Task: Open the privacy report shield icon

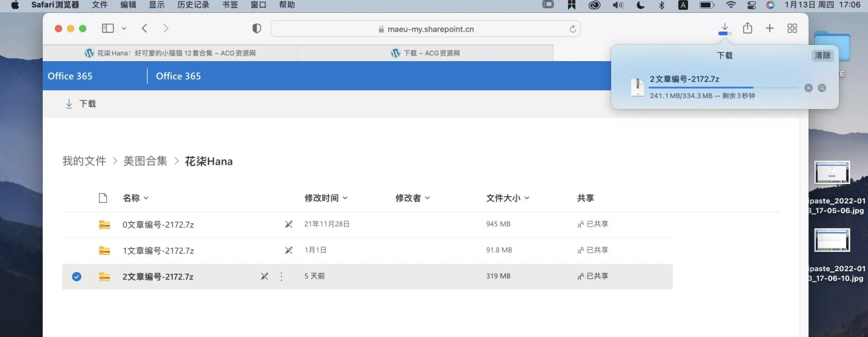Action: 257,29
